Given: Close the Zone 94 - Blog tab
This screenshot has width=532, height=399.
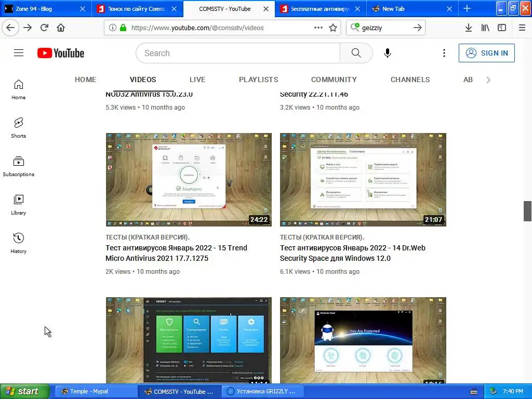Looking at the screenshot, I should pyautogui.click(x=83, y=9).
